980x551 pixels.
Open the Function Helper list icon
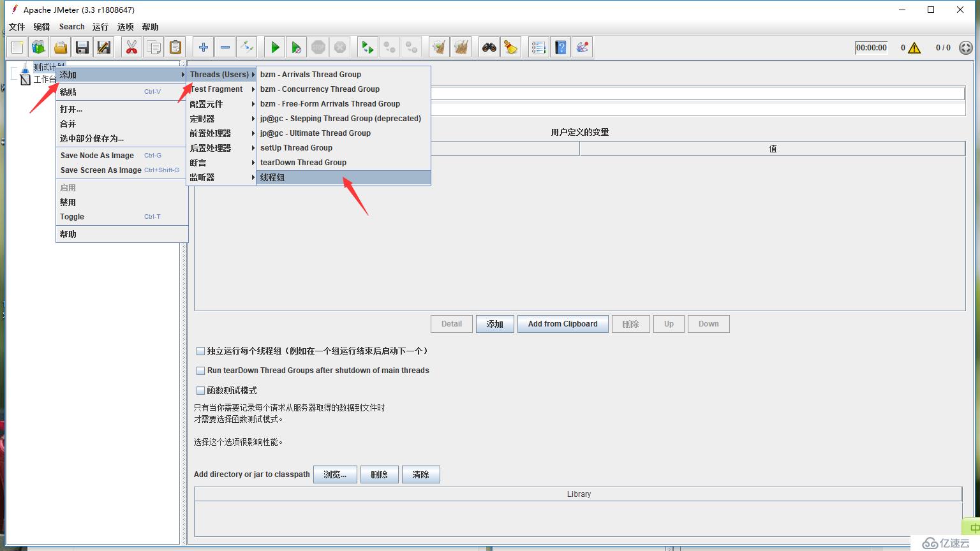[x=539, y=47]
